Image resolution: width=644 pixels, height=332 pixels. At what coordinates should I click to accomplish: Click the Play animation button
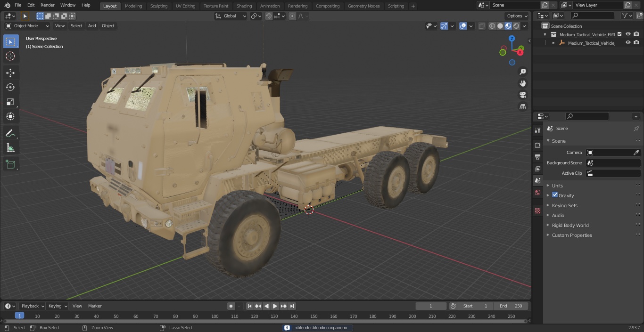pyautogui.click(x=275, y=306)
